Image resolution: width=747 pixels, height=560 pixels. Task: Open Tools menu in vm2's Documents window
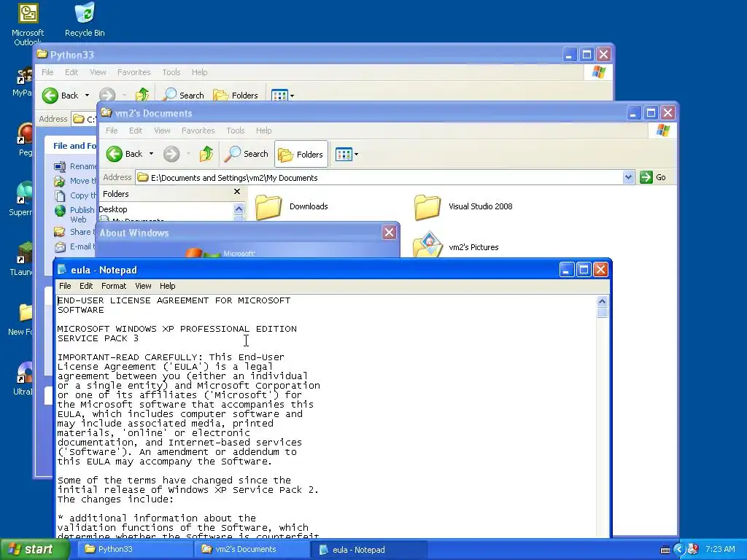pos(236,131)
